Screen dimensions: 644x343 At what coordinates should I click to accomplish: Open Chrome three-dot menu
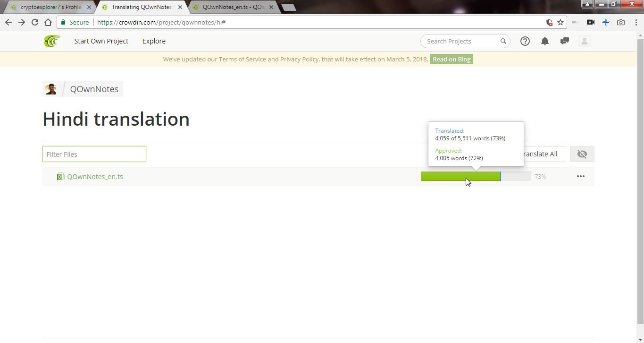pyautogui.click(x=636, y=22)
